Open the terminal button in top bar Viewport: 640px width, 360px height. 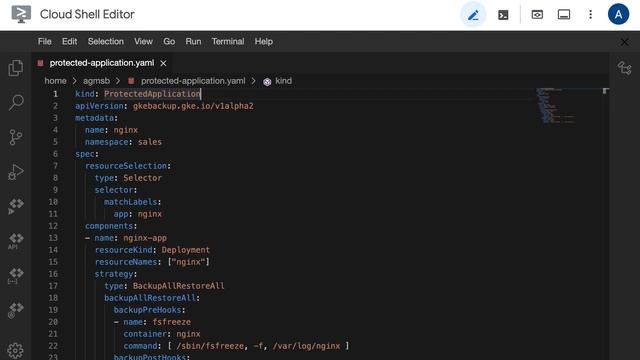503,15
